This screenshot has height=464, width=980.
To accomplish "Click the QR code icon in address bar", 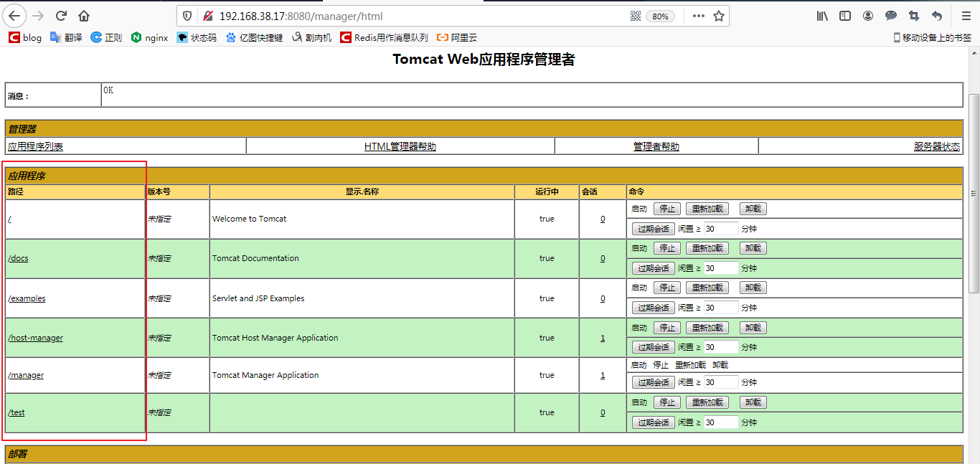I will pos(635,16).
